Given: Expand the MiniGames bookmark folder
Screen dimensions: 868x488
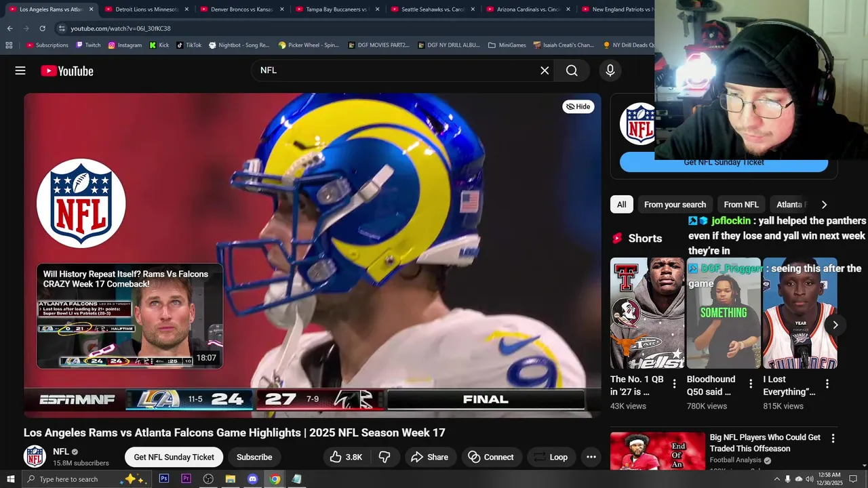Looking at the screenshot, I should click(507, 45).
